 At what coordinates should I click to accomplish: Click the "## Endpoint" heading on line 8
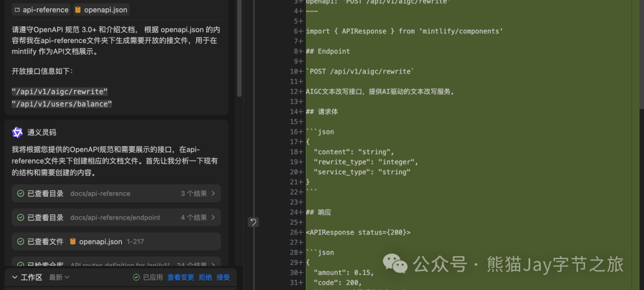click(328, 51)
